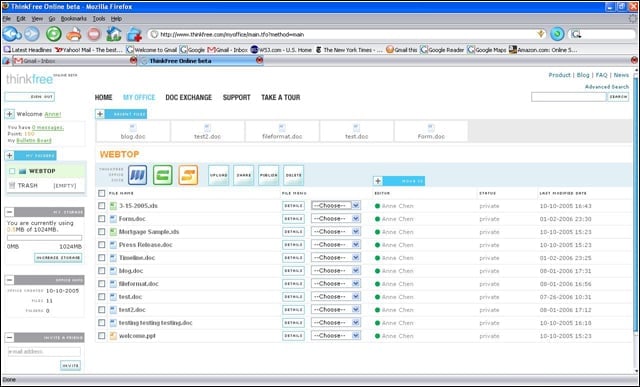Open the Choose dropdown for welcome.ppt
Image resolution: width=640 pixels, height=387 pixels.
[x=336, y=336]
